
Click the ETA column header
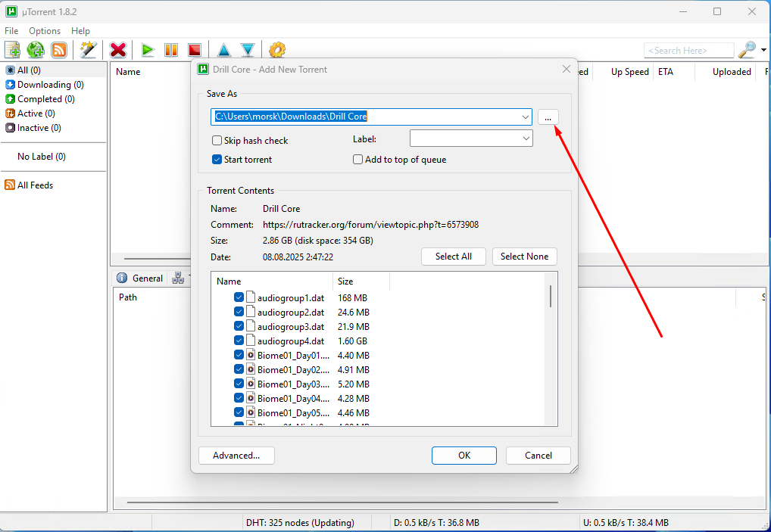coord(673,72)
